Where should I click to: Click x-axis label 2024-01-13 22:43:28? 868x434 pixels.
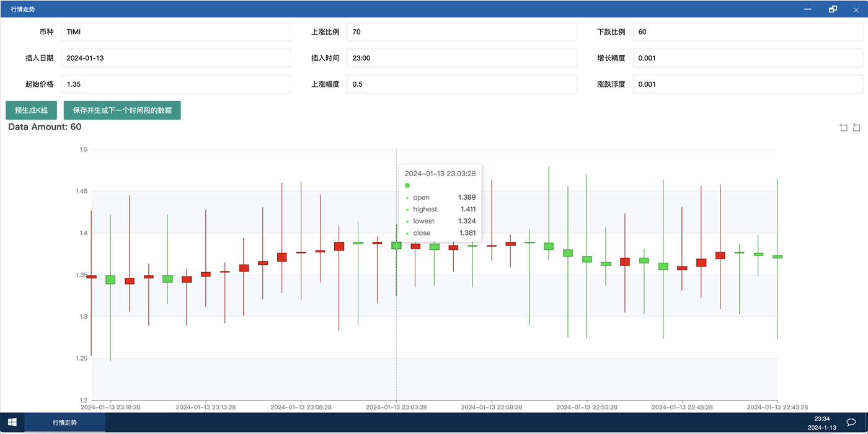777,407
